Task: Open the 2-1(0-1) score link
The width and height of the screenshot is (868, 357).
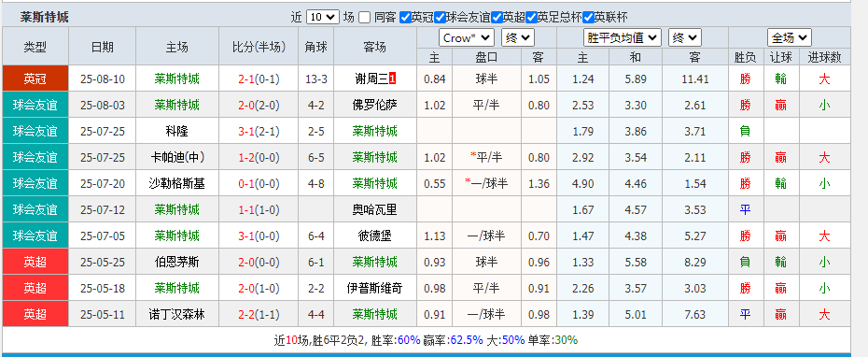Action: [x=259, y=79]
